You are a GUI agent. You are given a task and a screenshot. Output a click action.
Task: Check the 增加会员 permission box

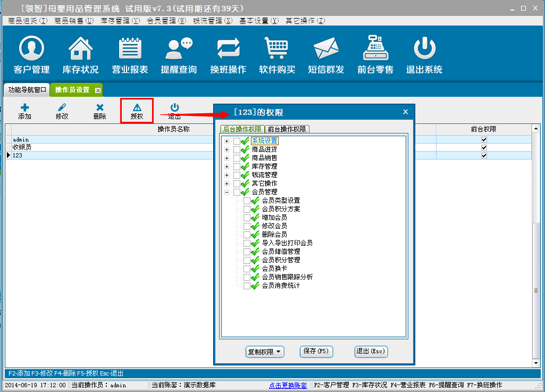(247, 218)
